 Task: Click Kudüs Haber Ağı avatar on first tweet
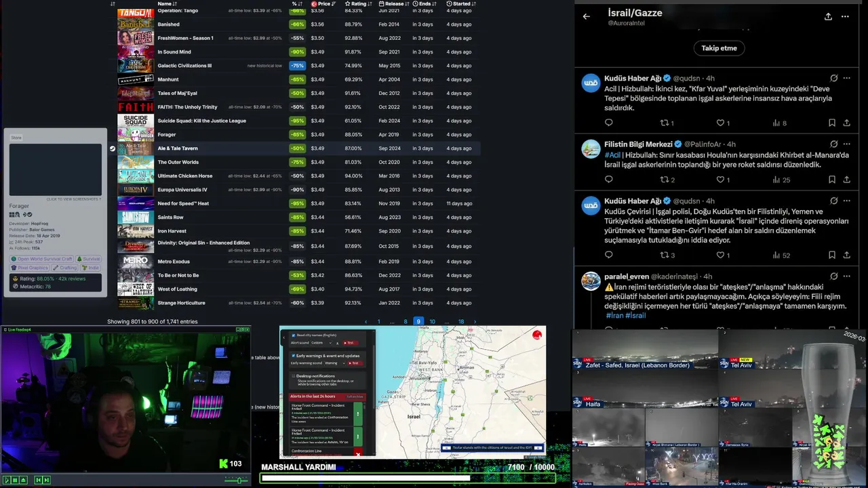(x=591, y=83)
